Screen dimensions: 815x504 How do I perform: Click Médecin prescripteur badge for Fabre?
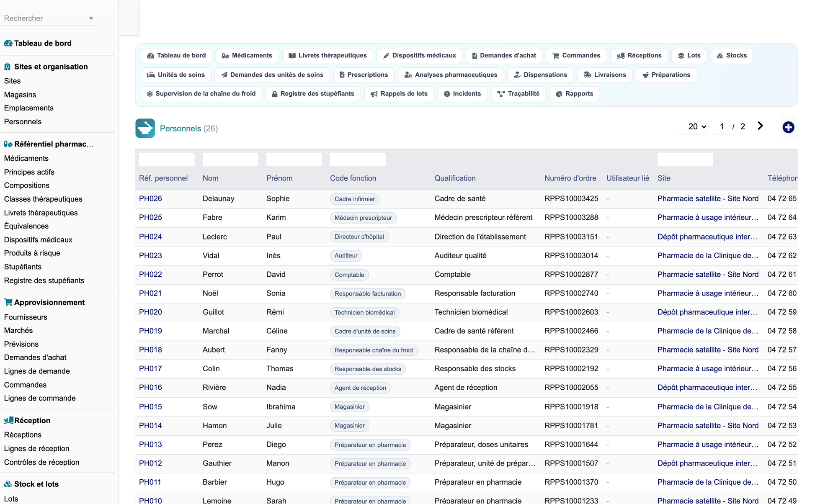pyautogui.click(x=363, y=218)
